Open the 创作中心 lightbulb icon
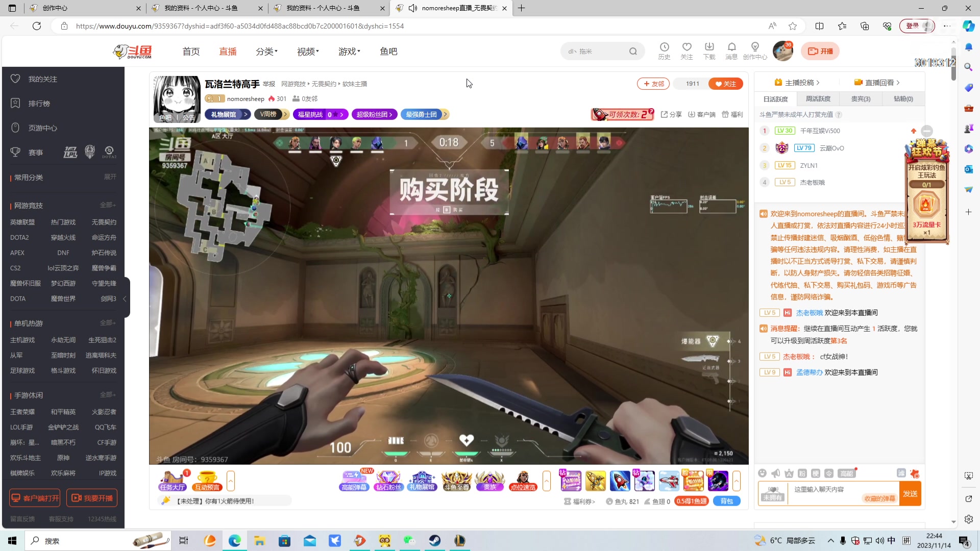980x551 pixels. pos(755,51)
